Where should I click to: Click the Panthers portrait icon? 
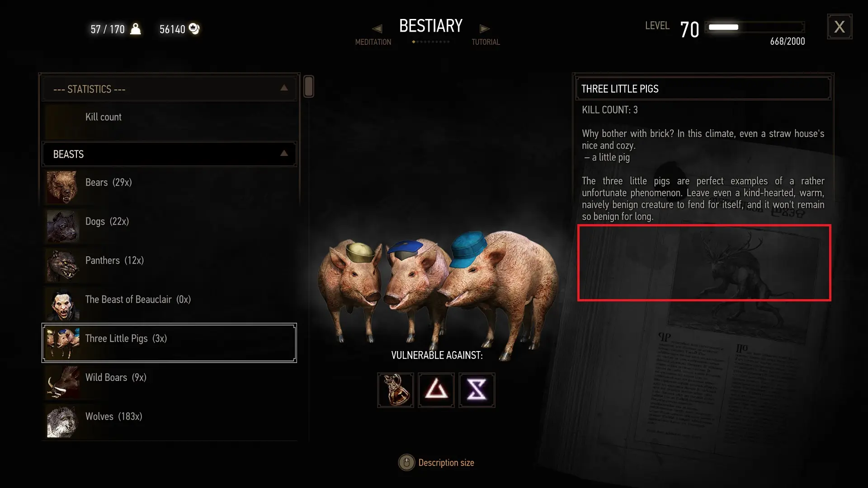(x=62, y=265)
